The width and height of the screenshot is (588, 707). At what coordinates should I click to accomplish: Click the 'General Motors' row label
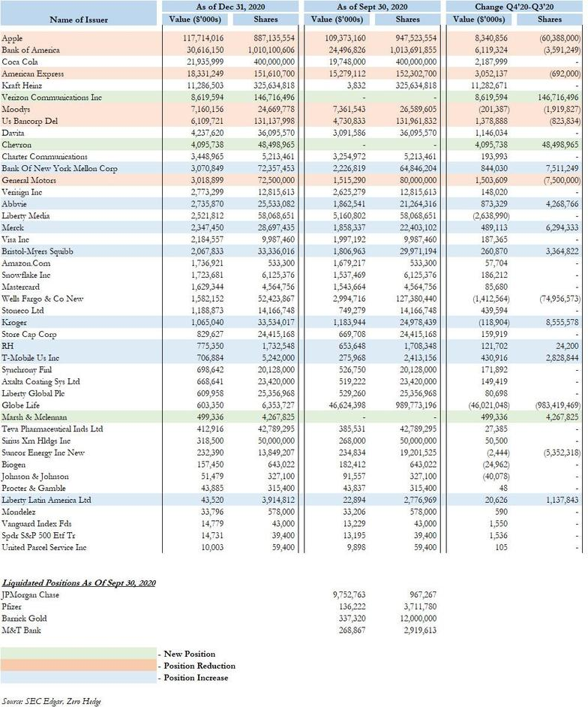pyautogui.click(x=28, y=180)
